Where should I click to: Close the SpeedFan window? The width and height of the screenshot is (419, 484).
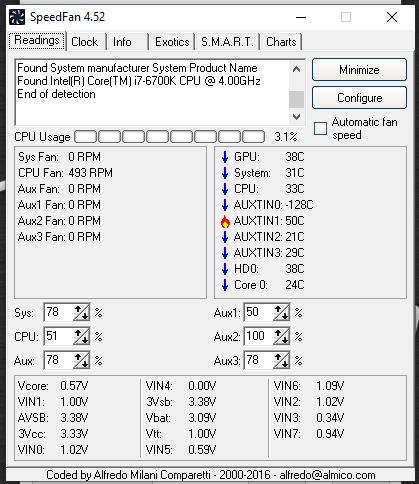tap(392, 17)
